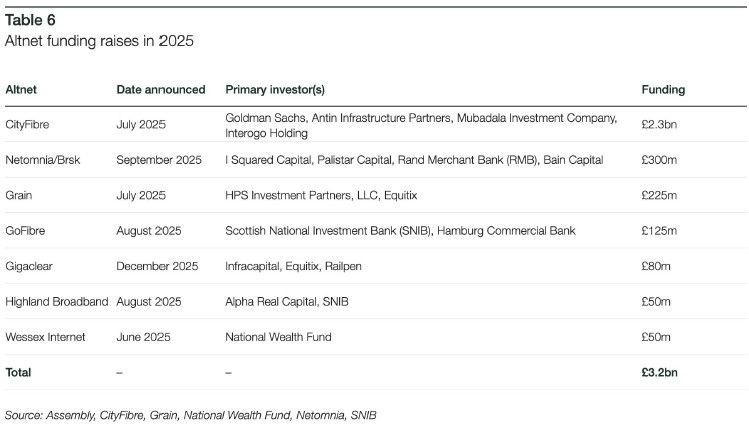Click the £2.3bn funding value
The height and width of the screenshot is (427, 749).
point(660,125)
